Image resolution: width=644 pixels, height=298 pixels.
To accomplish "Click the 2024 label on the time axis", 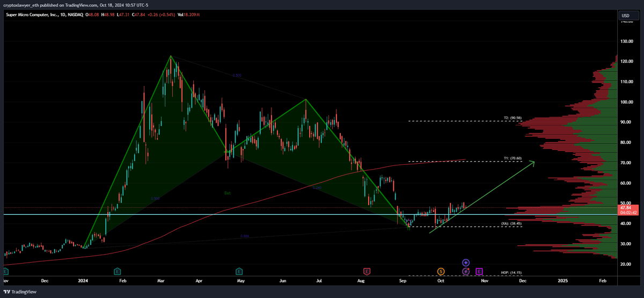I will [83, 281].
